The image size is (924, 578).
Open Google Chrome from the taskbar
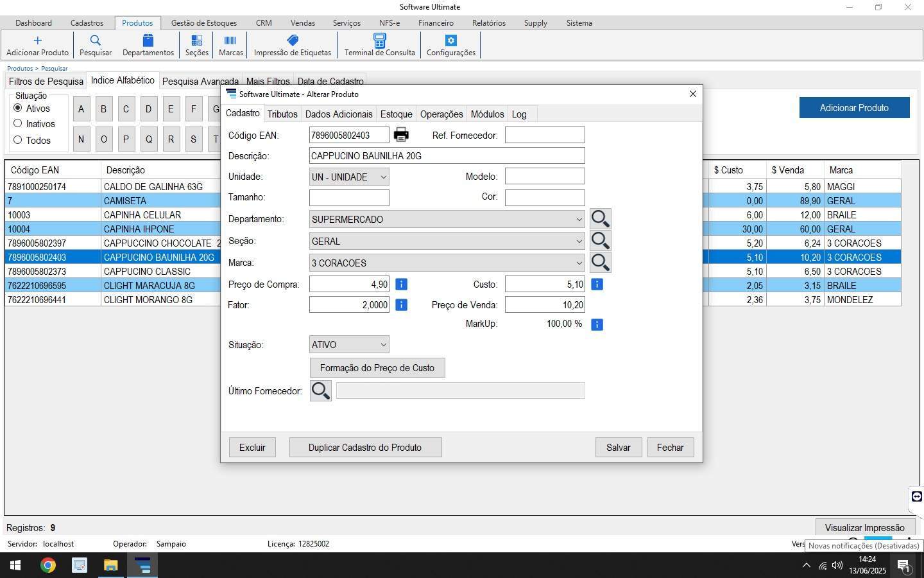click(47, 565)
